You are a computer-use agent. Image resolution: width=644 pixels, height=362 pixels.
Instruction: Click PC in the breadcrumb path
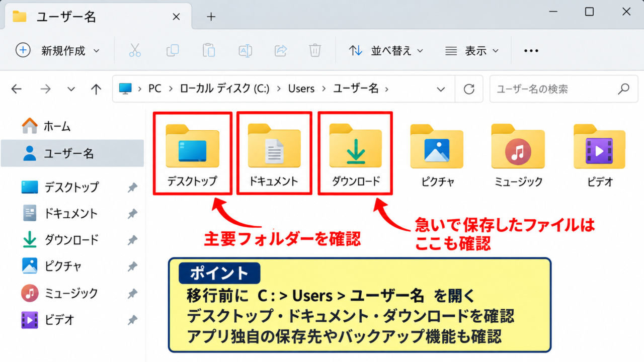pos(155,88)
